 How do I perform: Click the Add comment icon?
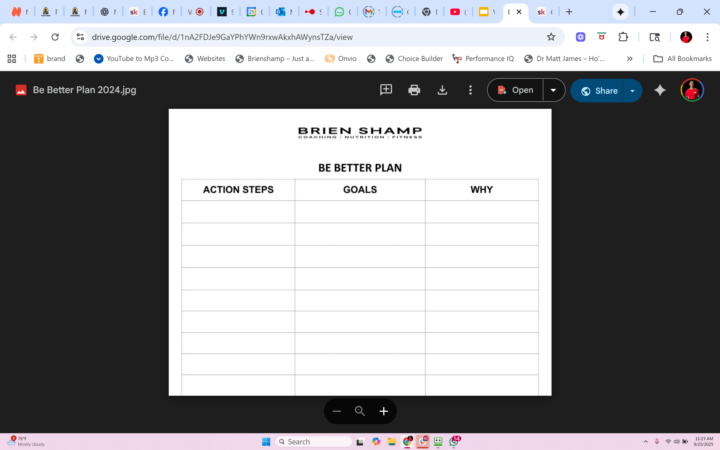(x=386, y=90)
